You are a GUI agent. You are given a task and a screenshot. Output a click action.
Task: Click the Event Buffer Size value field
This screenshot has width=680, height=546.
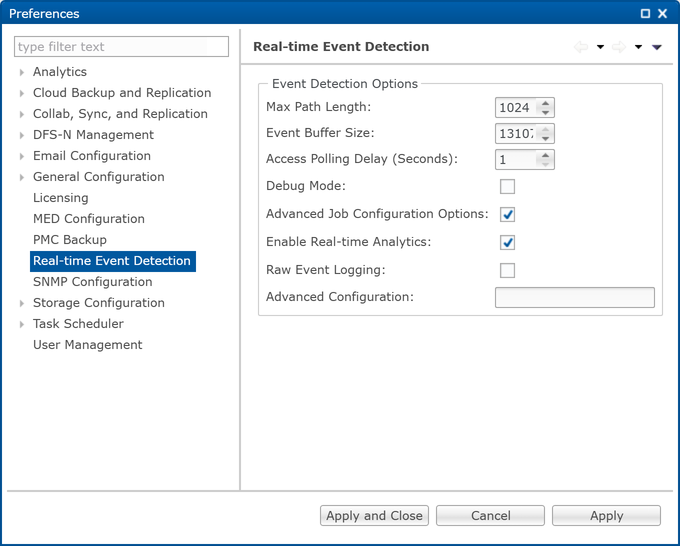(516, 134)
